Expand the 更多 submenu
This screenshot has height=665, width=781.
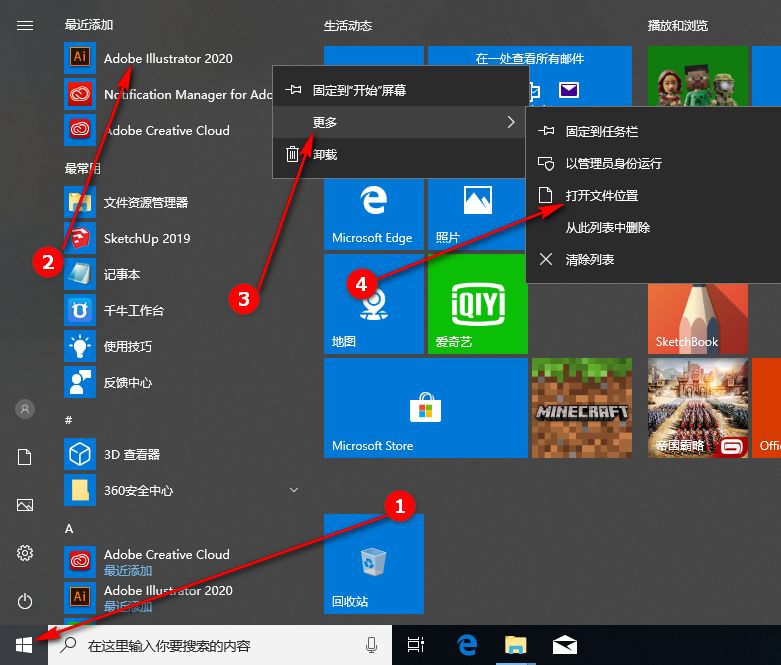(x=399, y=122)
